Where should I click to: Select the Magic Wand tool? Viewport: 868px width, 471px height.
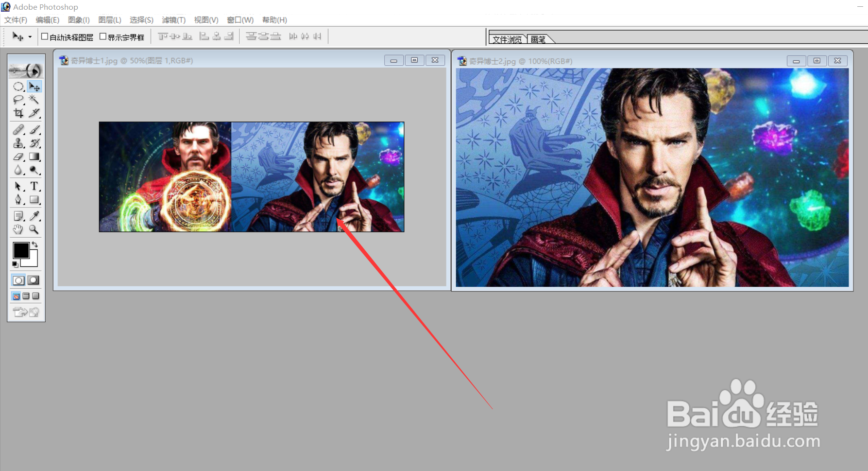point(34,100)
